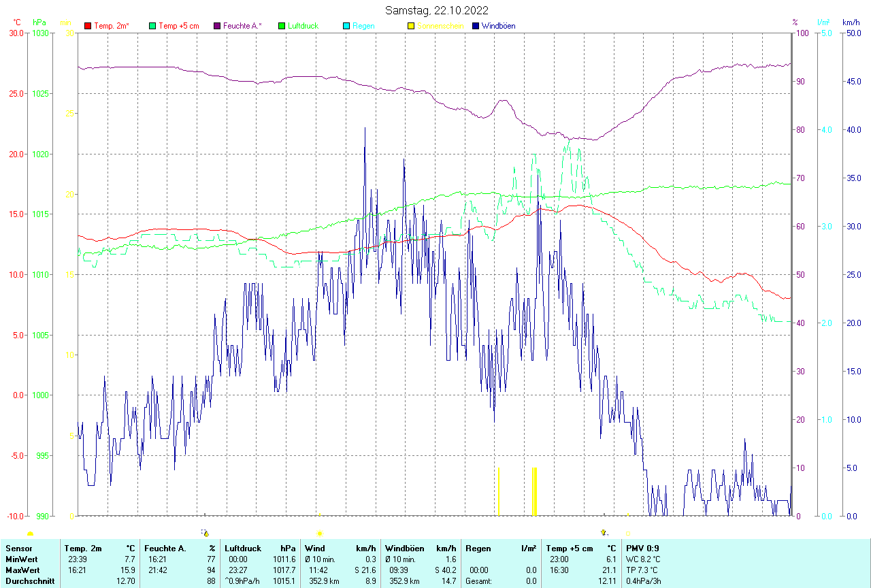This screenshot has height=588, width=871.
Task: Click the 'MinWert' row label
Action: pos(22,559)
